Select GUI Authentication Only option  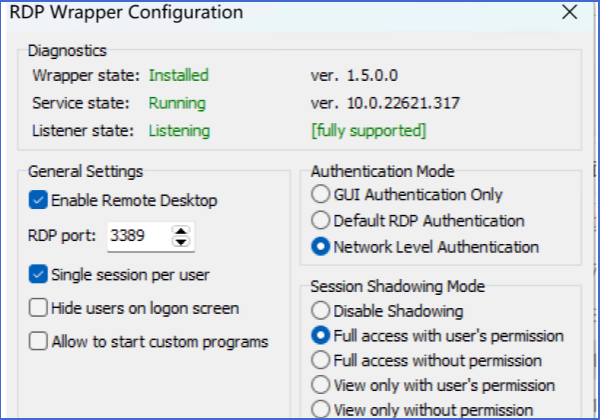point(321,194)
